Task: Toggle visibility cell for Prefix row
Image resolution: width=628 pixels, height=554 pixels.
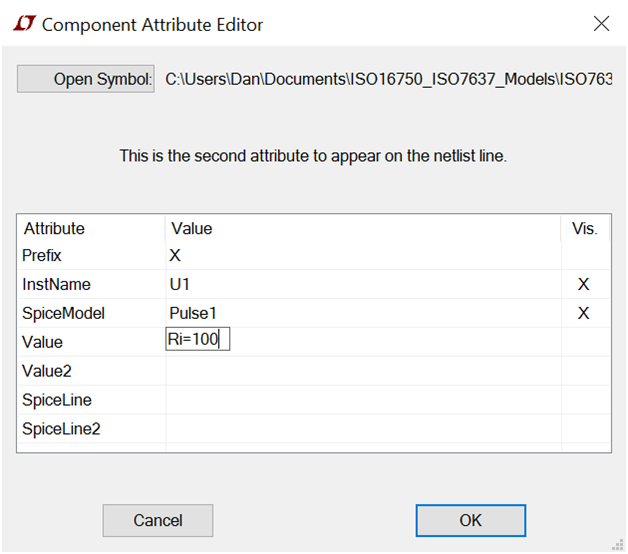Action: pyautogui.click(x=586, y=256)
